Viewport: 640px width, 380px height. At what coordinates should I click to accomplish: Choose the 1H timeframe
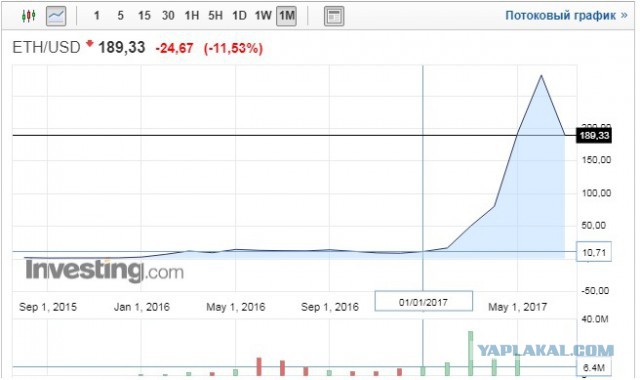pyautogui.click(x=191, y=16)
